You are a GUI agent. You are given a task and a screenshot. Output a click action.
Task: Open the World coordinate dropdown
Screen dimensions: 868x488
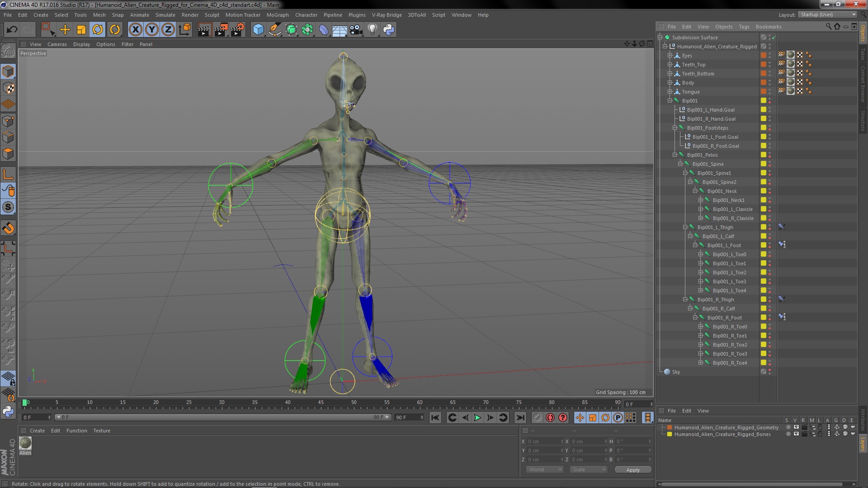(x=545, y=469)
